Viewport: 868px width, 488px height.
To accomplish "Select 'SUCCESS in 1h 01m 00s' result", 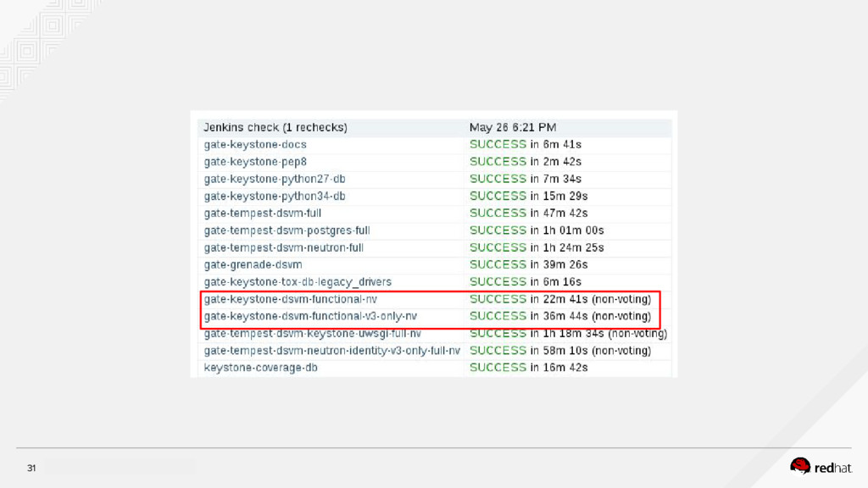I will [537, 230].
